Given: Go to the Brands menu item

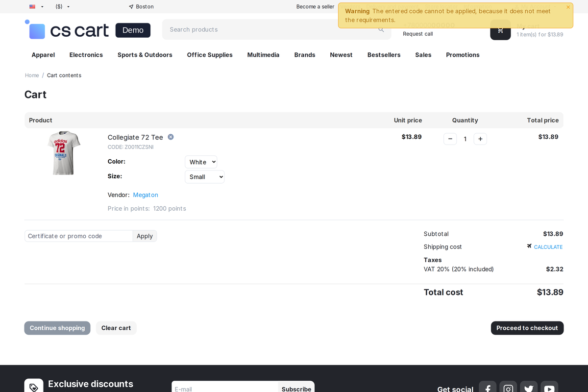Looking at the screenshot, I should coord(305,55).
